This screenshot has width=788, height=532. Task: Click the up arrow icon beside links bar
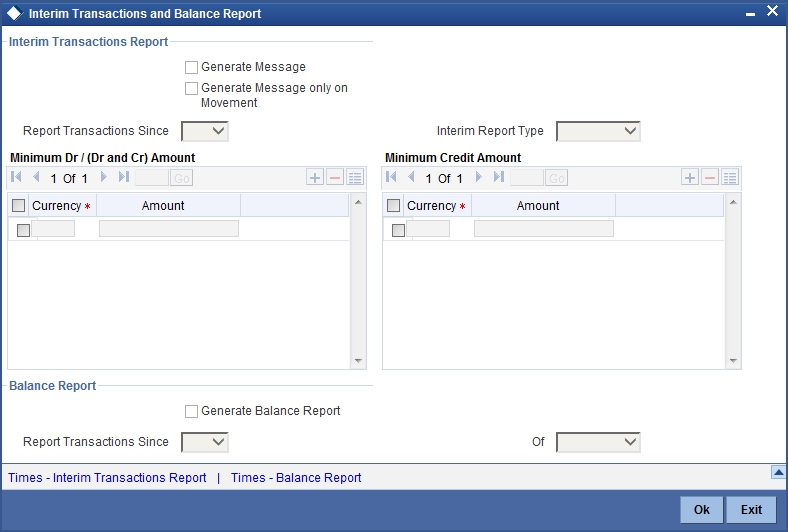(778, 472)
